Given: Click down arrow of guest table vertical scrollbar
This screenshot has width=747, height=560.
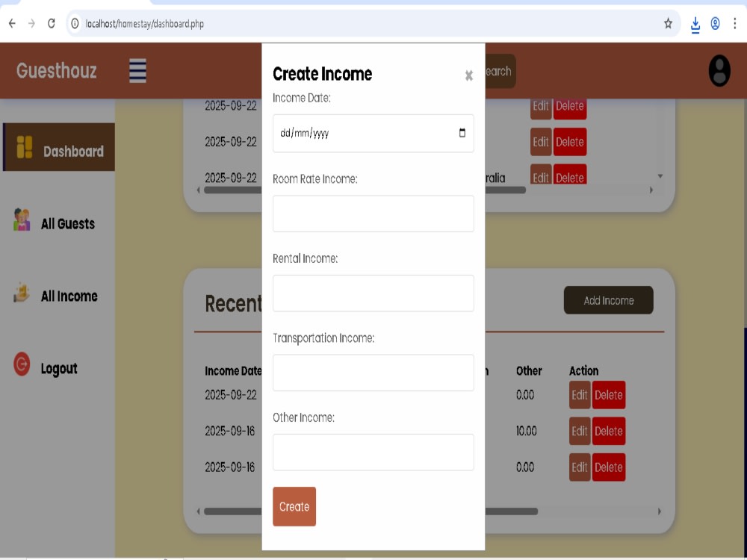Looking at the screenshot, I should (660, 176).
